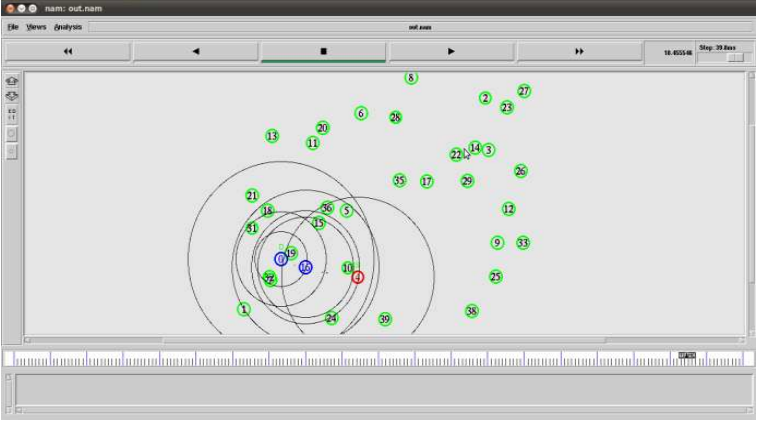Select green node 2
This screenshot has width=759, height=422.
pos(485,98)
